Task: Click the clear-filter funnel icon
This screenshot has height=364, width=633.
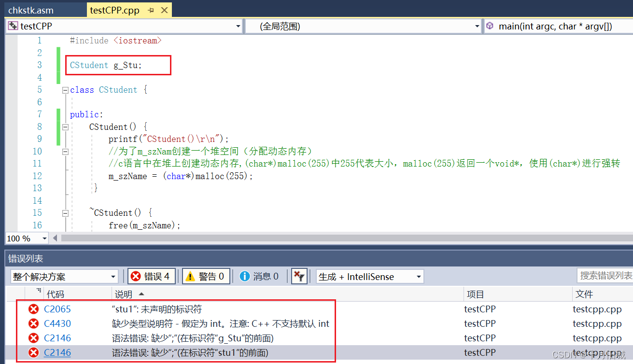Action: [x=299, y=276]
